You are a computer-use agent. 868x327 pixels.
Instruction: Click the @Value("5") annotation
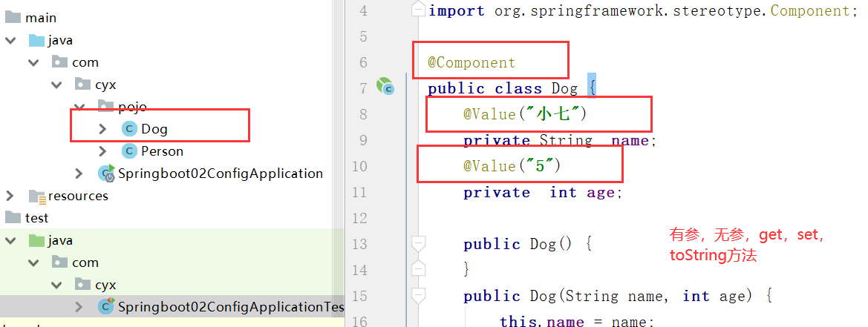click(x=512, y=165)
